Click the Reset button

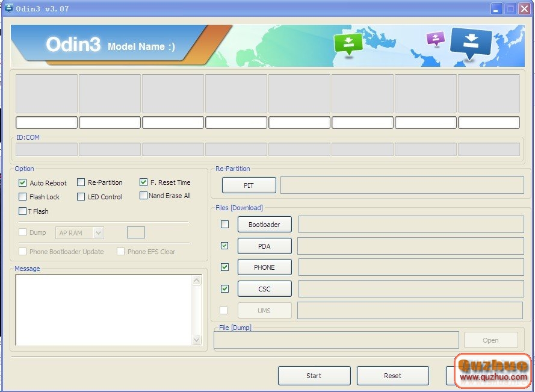point(393,376)
